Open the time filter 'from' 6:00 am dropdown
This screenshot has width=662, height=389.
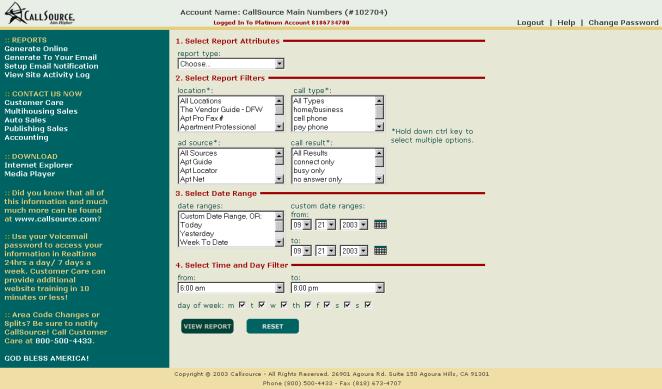pyautogui.click(x=231, y=288)
